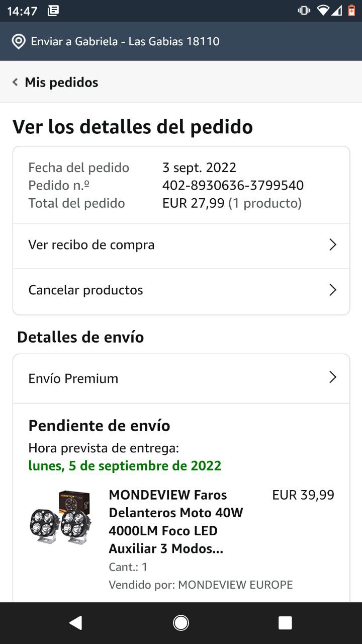This screenshot has width=362, height=644.
Task: Tap the Wi-Fi icon in status bar
Action: (x=323, y=11)
